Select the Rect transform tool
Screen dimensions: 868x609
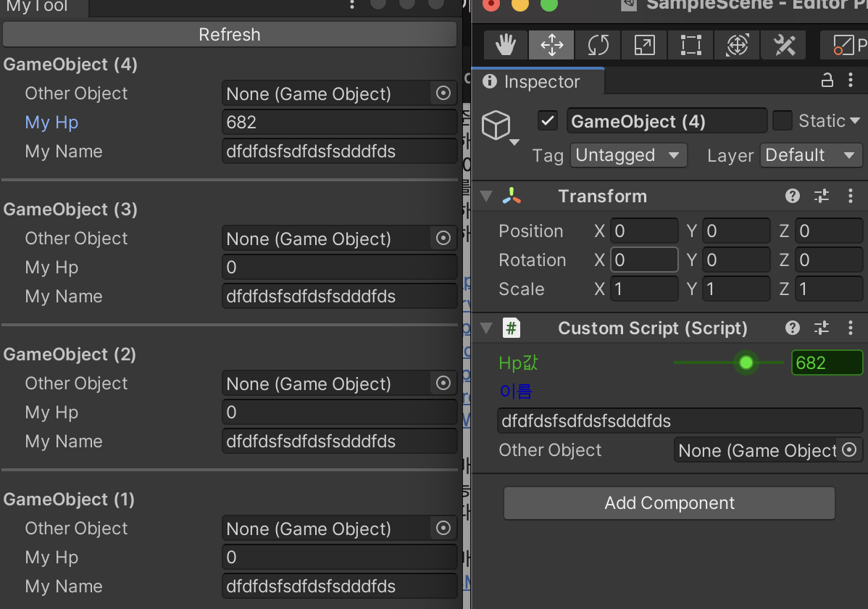[x=691, y=45]
